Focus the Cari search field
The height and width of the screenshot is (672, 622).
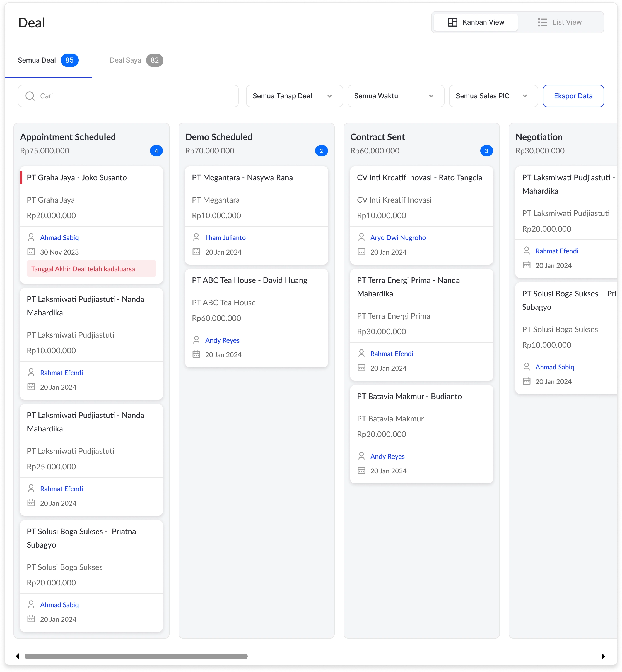135,96
